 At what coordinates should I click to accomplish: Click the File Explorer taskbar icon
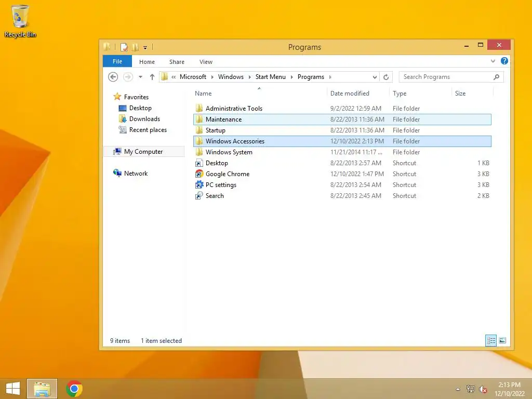tap(42, 389)
